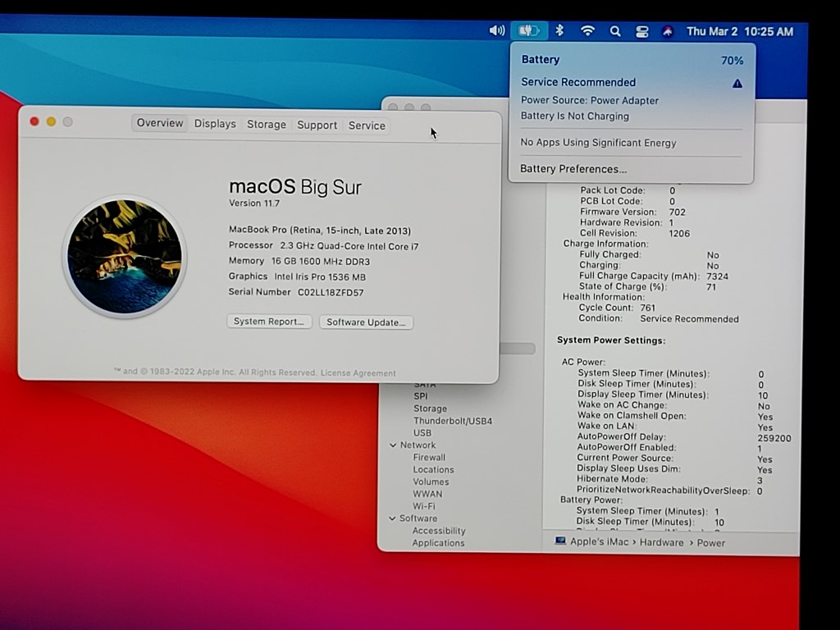Select Volumes in System Report sidebar

coord(431,482)
